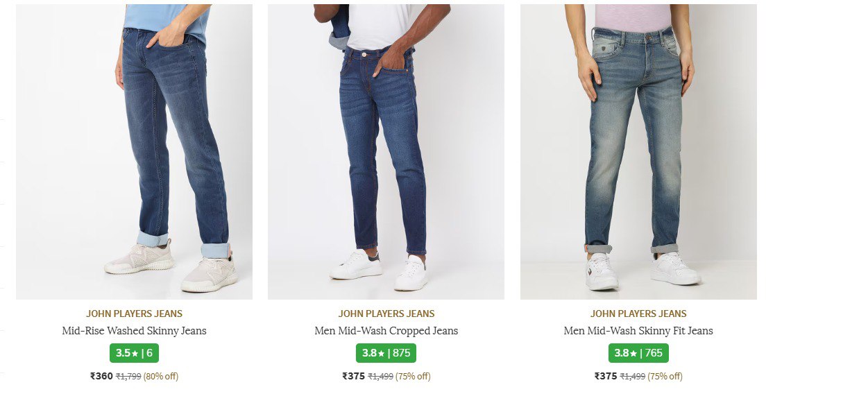
Task: Click John Players Jeans brand above Skinny Fit Jeans
Action: 638,314
